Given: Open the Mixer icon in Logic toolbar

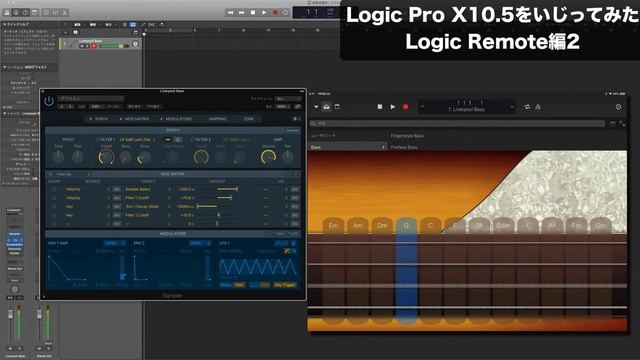Looking at the screenshot, I should 56,12.
